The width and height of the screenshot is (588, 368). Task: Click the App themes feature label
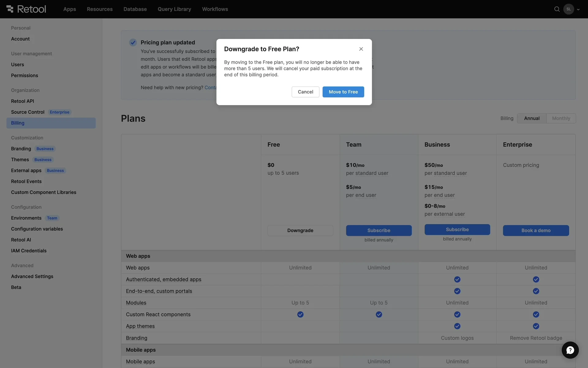[140, 326]
